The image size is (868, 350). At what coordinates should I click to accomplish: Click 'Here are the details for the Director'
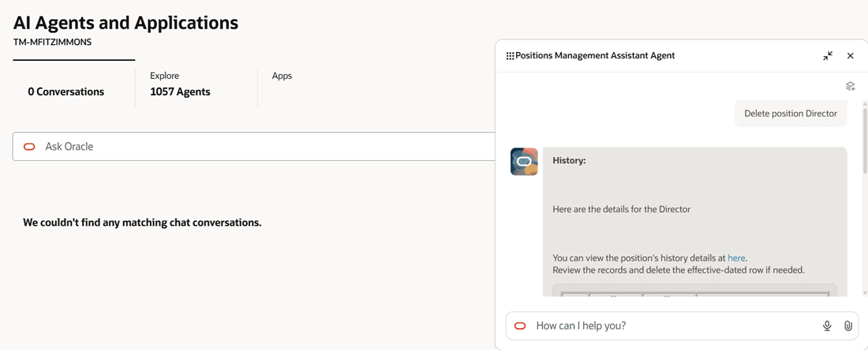622,210
